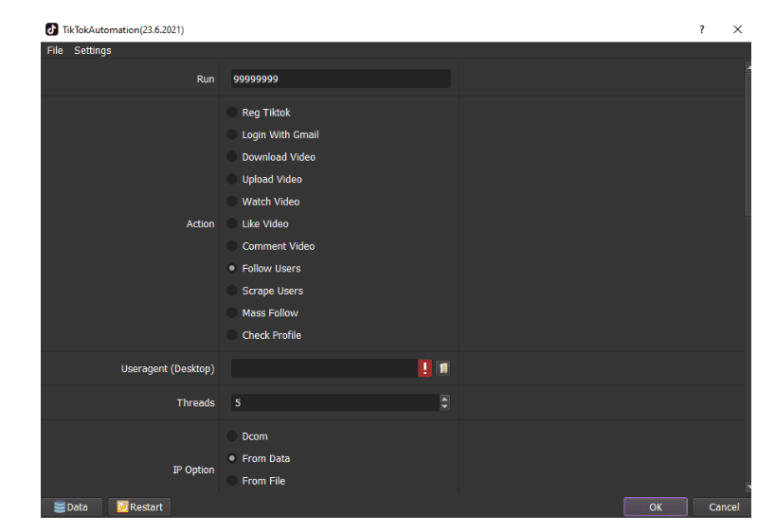Click the Cancel button
This screenshot has width=775, height=532.
click(723, 506)
